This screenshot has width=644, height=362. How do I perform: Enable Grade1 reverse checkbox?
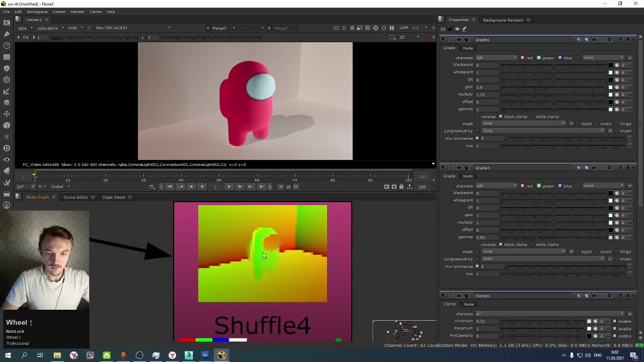coord(477,117)
